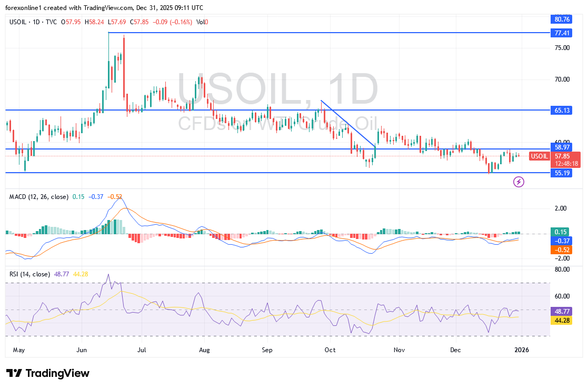Select the blue descending trendline near October

tap(347, 124)
